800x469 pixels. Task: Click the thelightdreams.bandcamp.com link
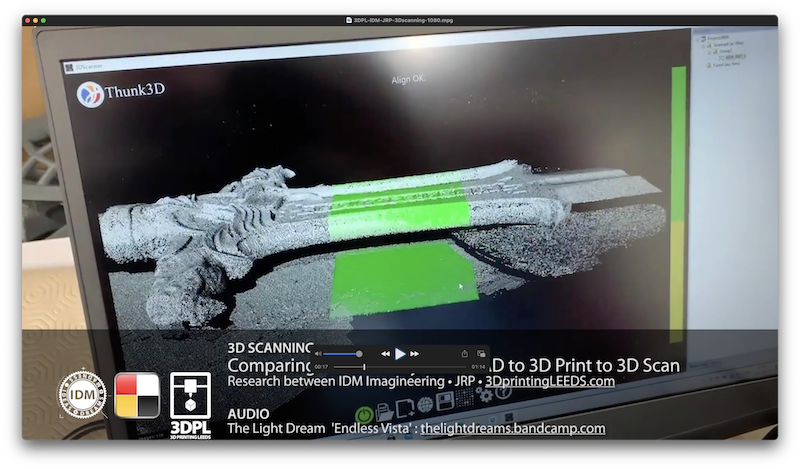(x=512, y=428)
